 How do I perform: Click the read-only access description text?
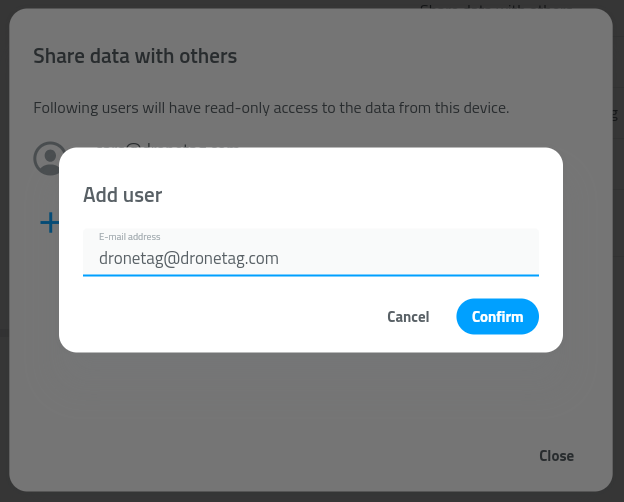point(271,108)
